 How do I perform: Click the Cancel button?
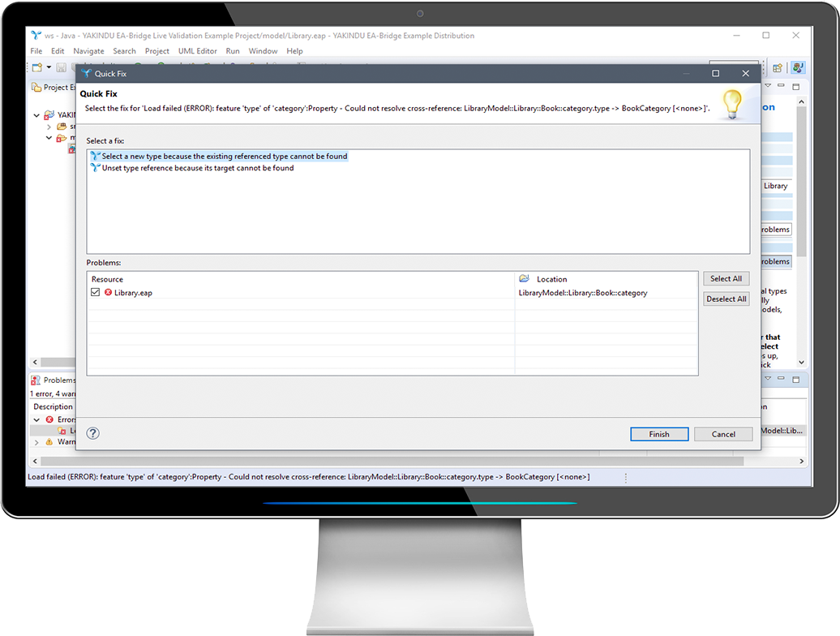pyautogui.click(x=723, y=434)
